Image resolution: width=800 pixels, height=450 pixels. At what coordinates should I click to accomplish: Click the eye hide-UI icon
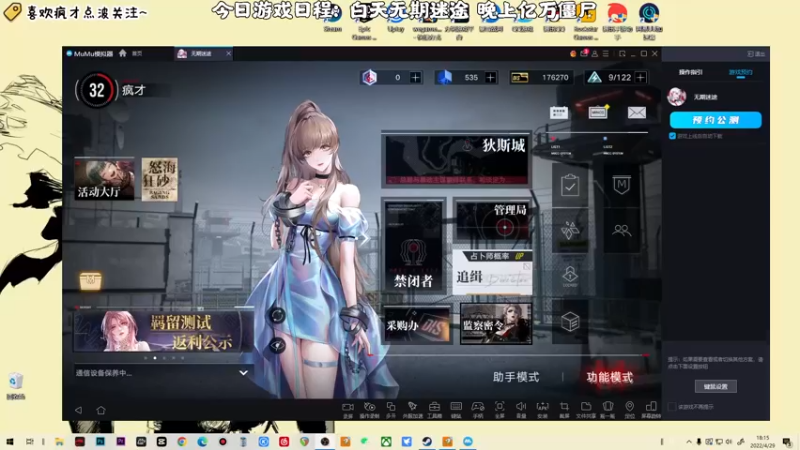pyautogui.click(x=278, y=345)
